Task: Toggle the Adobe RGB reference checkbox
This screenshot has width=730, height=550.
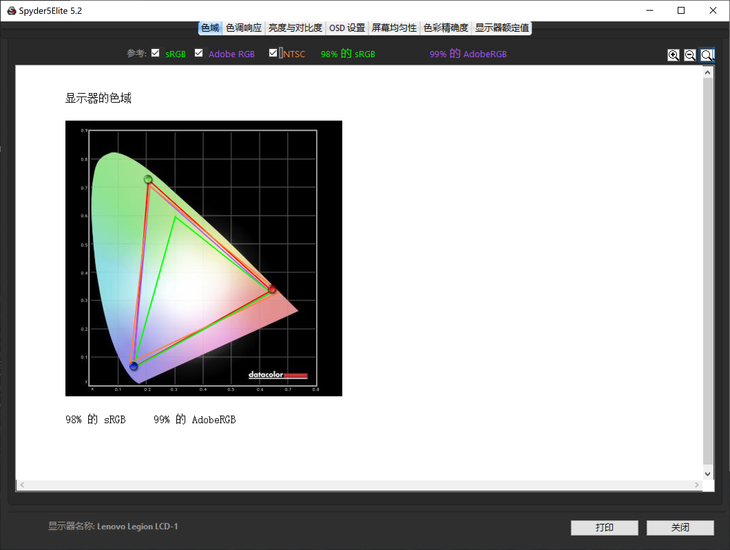Action: (199, 53)
